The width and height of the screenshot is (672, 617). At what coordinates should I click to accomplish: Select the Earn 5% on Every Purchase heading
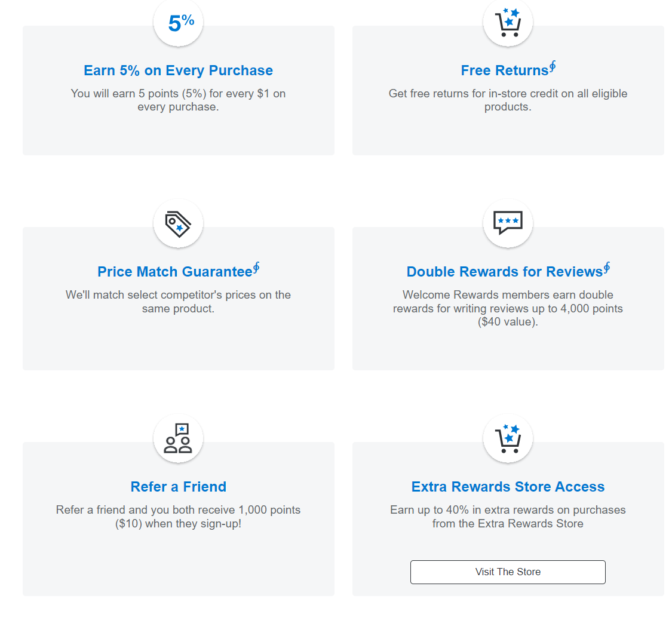[x=178, y=70]
